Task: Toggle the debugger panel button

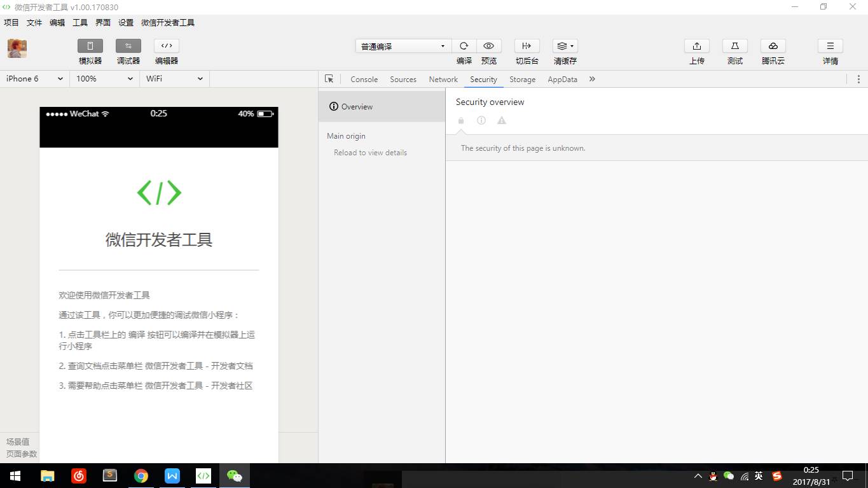Action: [128, 46]
